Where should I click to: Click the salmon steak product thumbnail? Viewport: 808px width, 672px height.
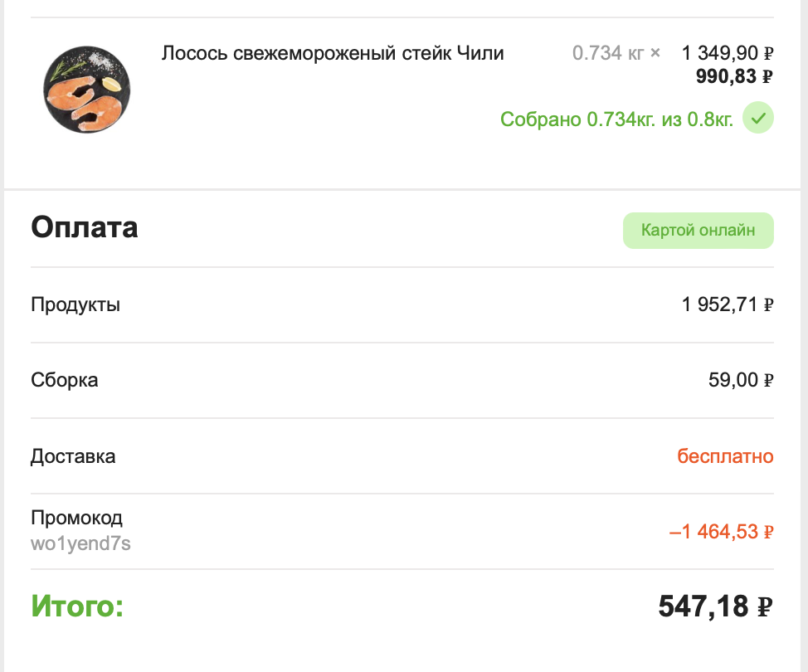(x=86, y=90)
